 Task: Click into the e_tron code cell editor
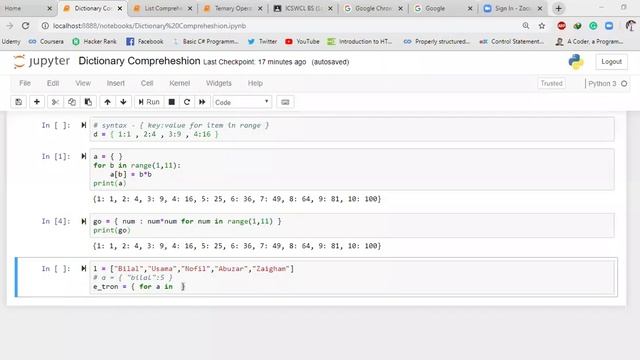click(x=352, y=278)
